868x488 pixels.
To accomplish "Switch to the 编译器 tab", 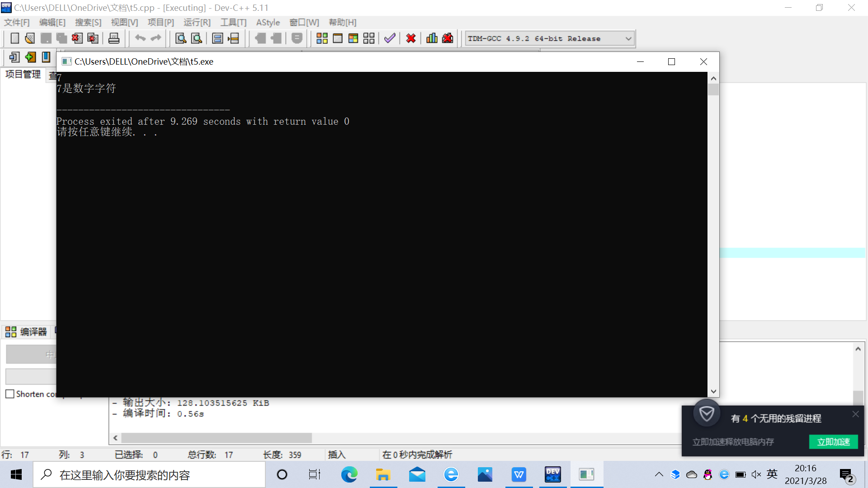I will click(x=27, y=332).
